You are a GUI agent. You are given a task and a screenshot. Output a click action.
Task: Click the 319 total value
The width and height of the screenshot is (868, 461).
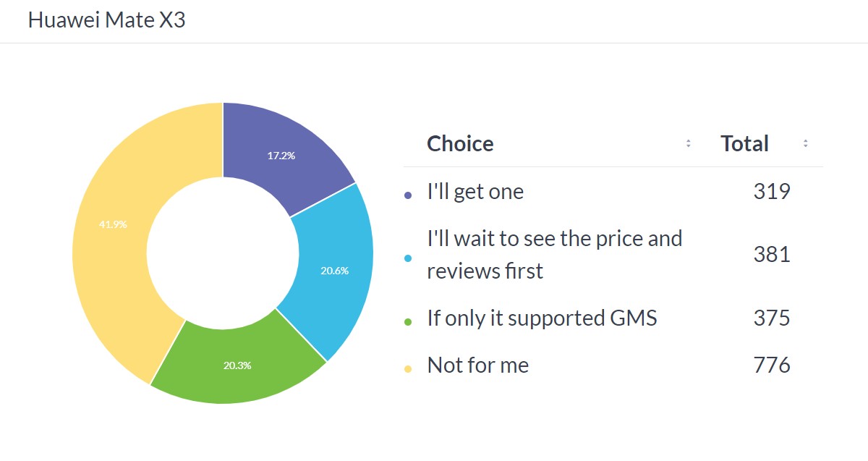coord(771,192)
